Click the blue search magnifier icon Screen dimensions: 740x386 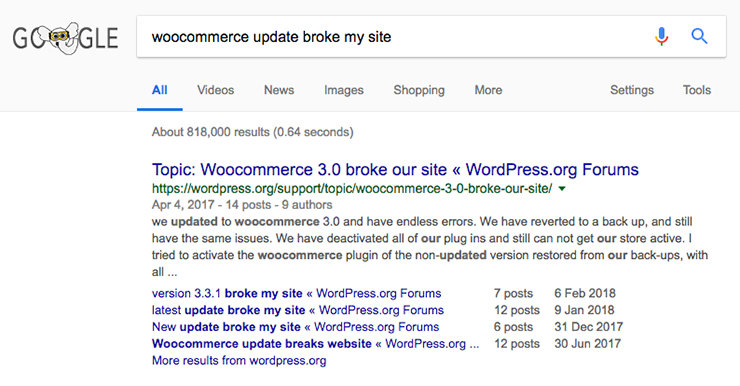699,36
